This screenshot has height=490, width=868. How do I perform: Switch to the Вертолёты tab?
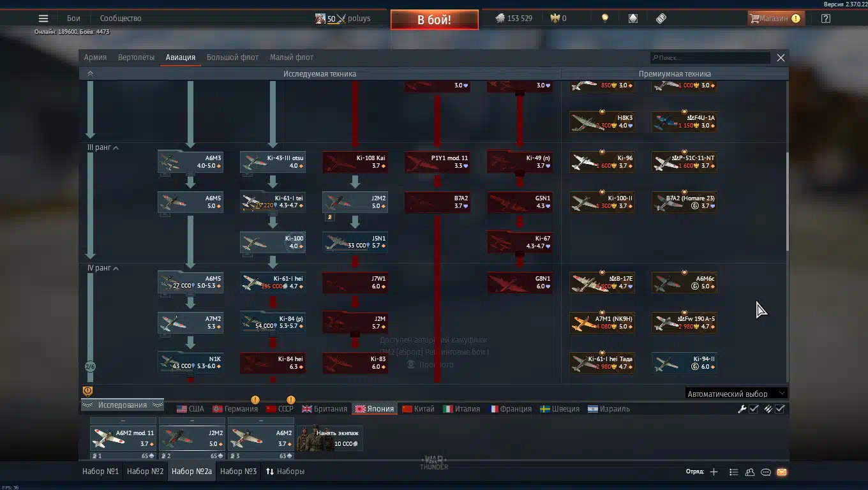coord(136,57)
